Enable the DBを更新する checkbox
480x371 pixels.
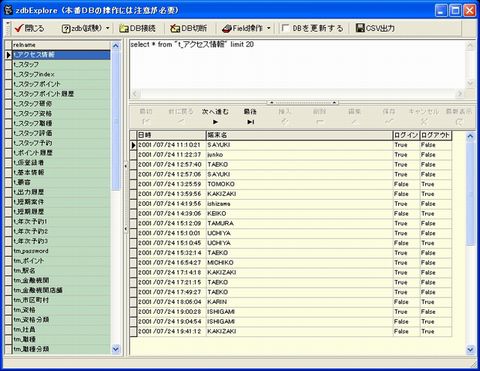click(x=285, y=28)
